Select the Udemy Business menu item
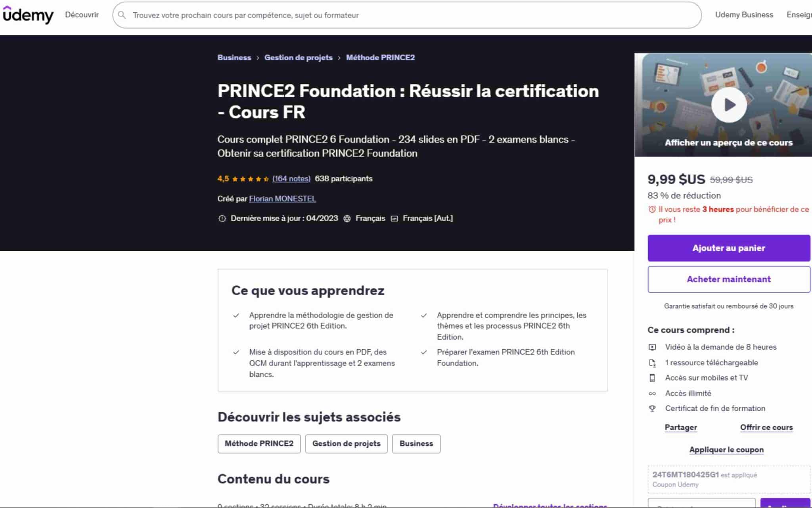This screenshot has height=508, width=812. pos(744,15)
